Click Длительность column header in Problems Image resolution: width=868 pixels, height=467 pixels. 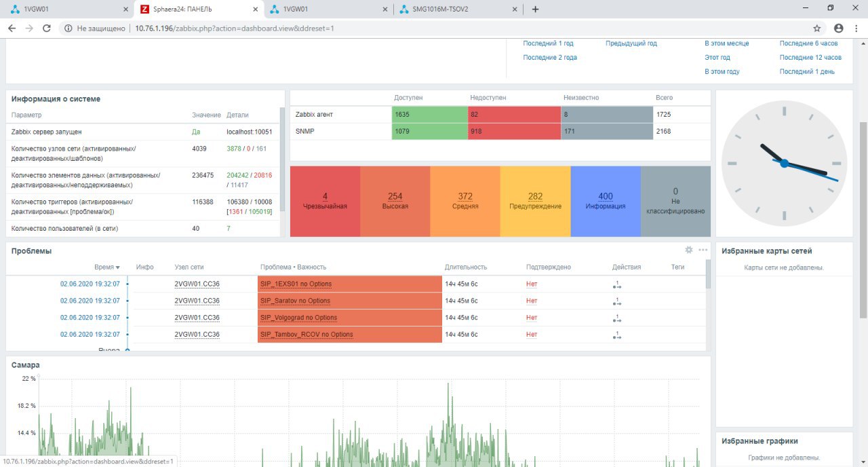[x=466, y=267]
